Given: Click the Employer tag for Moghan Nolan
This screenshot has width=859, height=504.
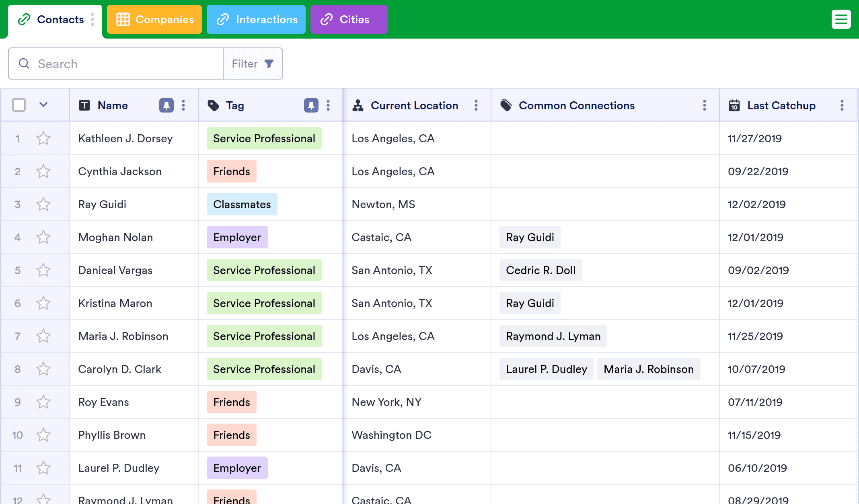Looking at the screenshot, I should pyautogui.click(x=237, y=237).
